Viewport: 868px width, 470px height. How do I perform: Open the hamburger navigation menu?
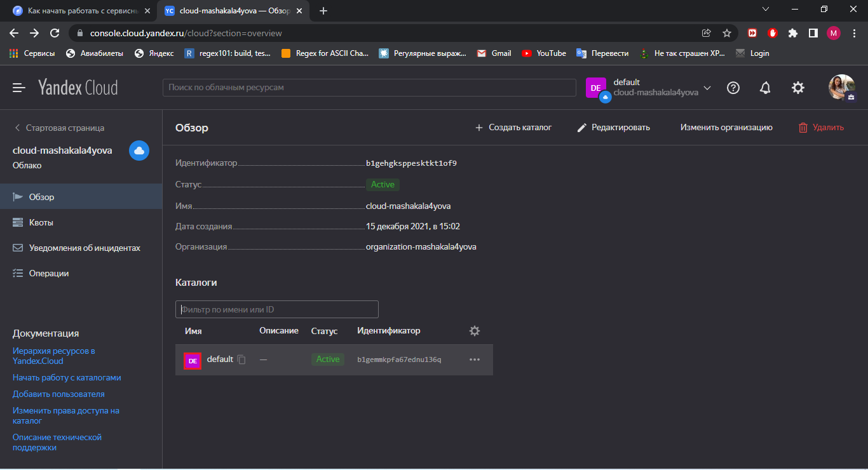click(19, 88)
